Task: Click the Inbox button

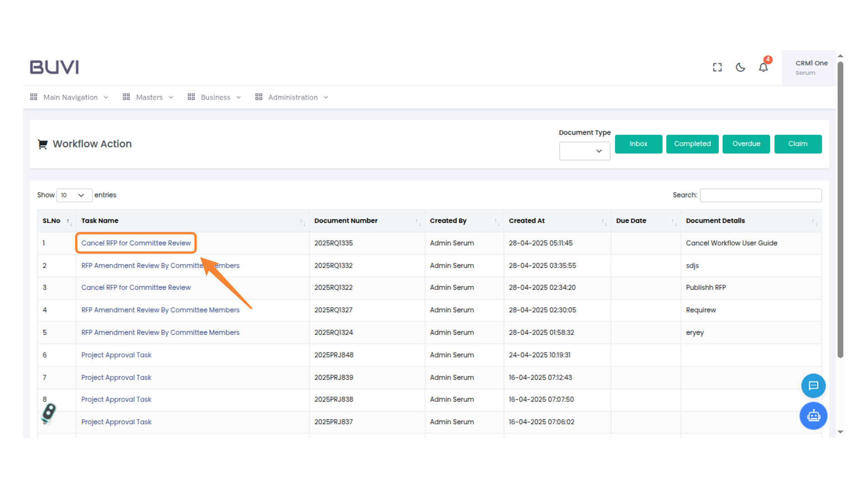Action: pos(638,144)
